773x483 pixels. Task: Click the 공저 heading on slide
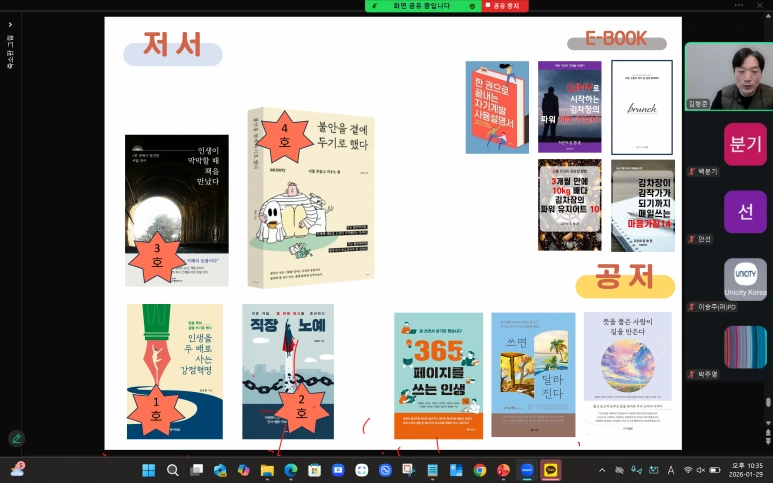click(x=624, y=276)
